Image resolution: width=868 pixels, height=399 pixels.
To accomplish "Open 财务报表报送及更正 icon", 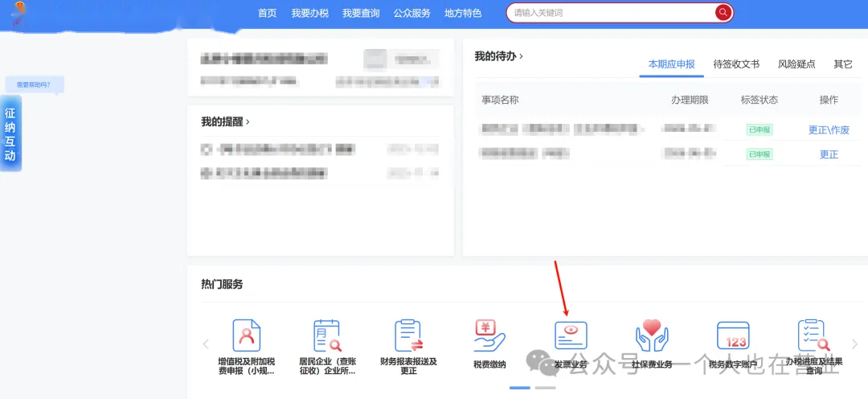I will click(x=408, y=335).
